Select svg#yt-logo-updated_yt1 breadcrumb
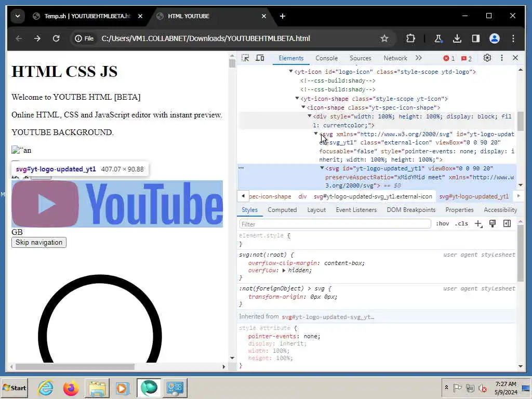 [474, 196]
